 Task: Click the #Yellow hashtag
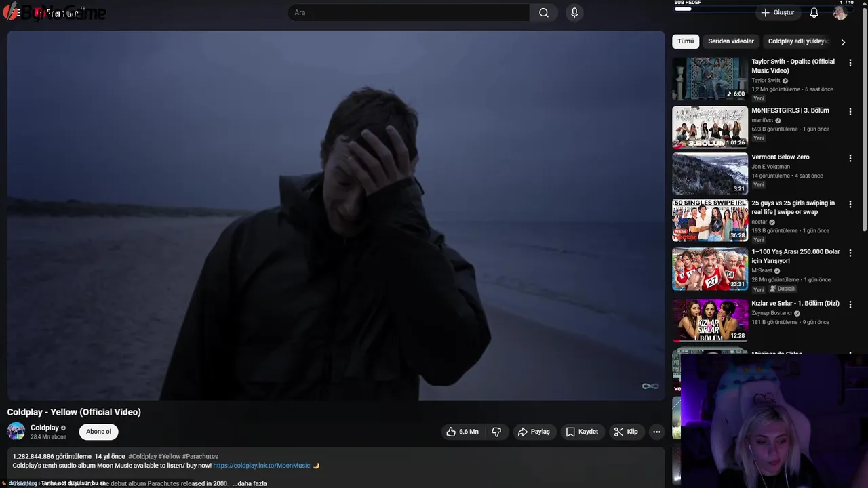coord(170,456)
